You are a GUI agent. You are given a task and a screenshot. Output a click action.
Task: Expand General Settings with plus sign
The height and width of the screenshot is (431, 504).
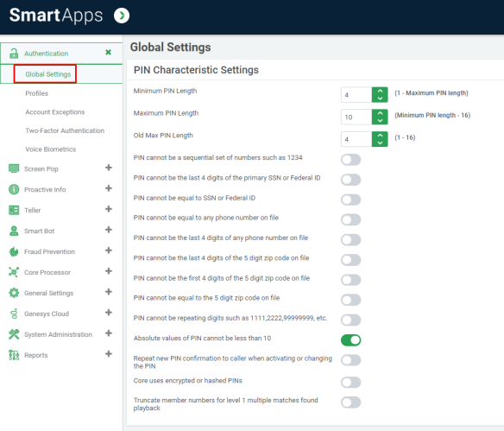pos(109,292)
